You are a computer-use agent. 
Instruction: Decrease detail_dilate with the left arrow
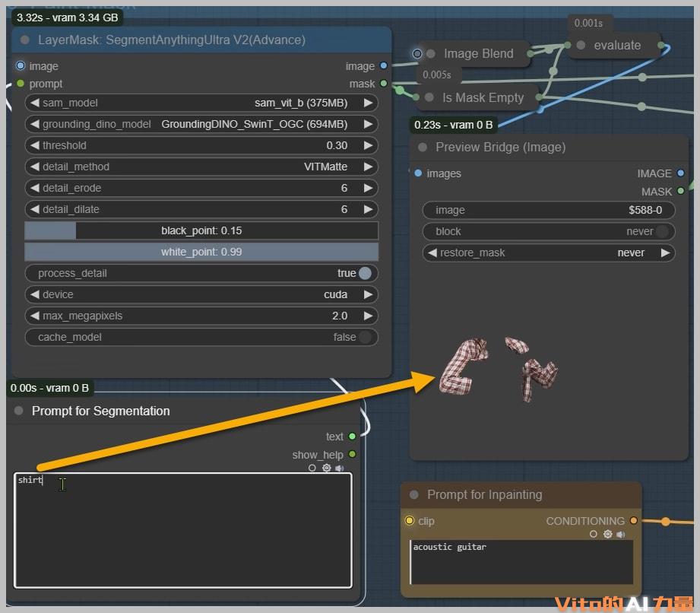34,209
